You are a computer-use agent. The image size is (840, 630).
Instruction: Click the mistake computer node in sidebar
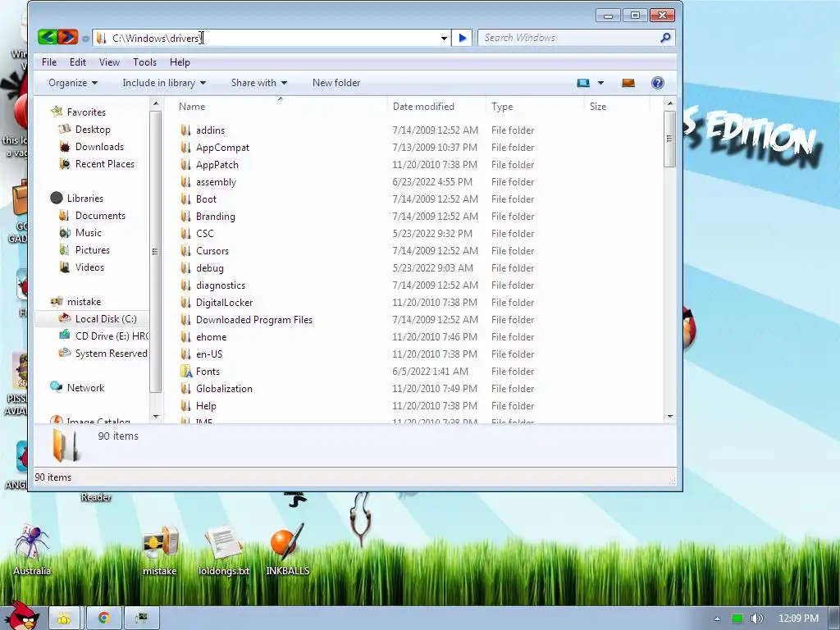(x=84, y=302)
